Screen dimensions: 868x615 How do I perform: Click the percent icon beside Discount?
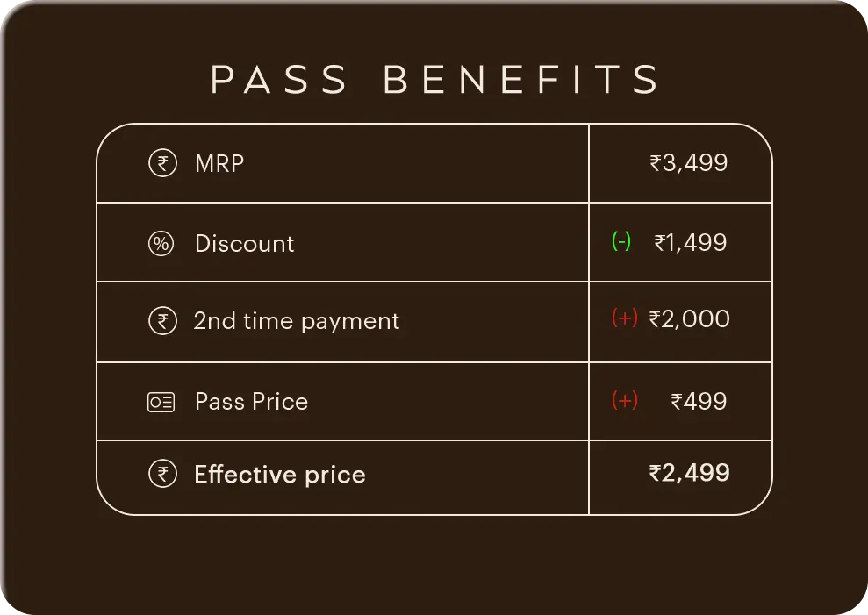point(161,244)
